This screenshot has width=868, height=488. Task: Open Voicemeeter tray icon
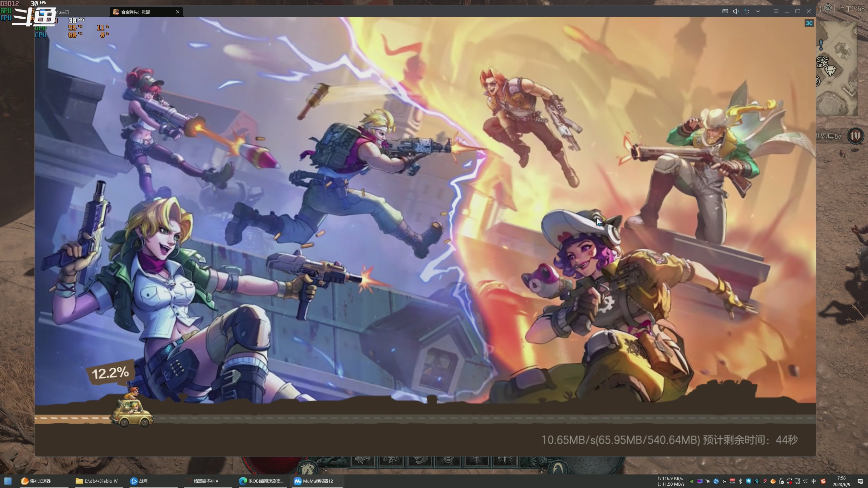point(732,481)
